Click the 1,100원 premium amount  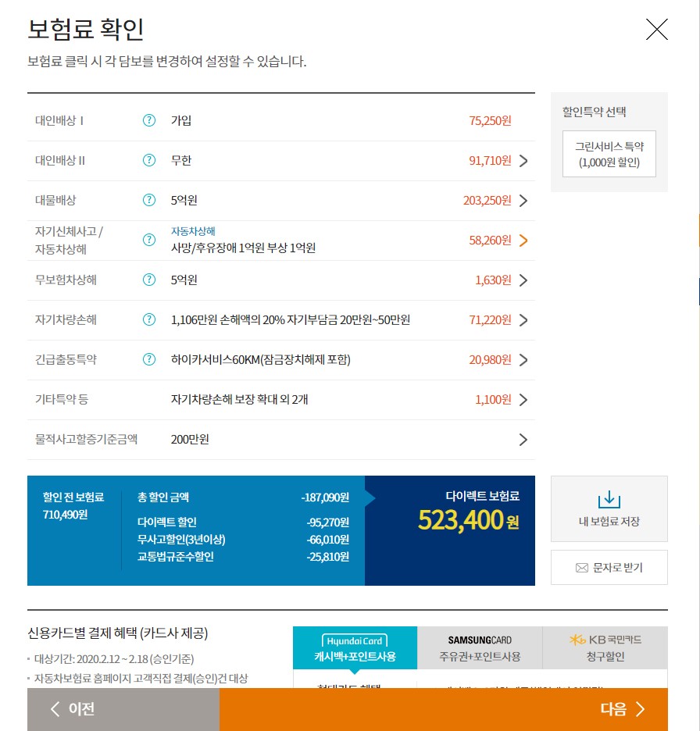[493, 400]
